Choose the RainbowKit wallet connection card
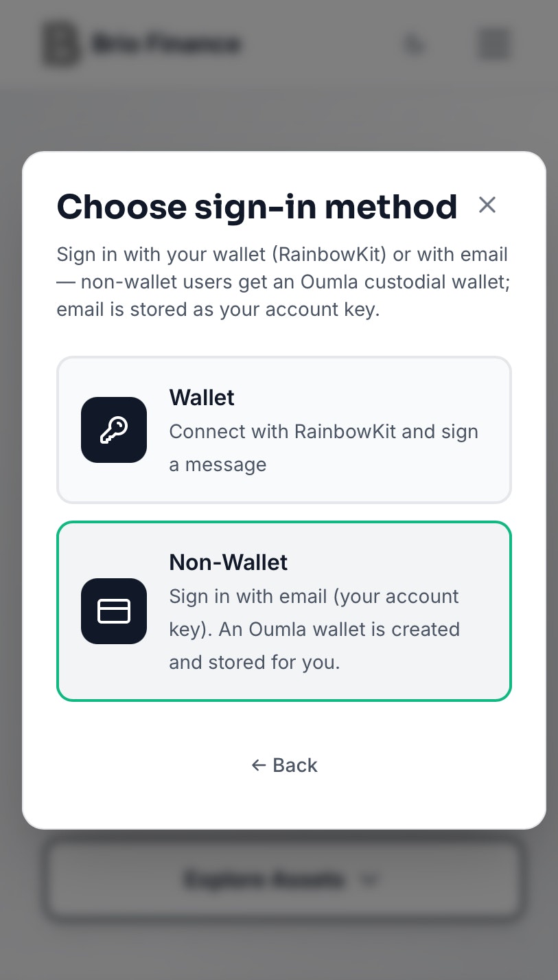558x980 pixels. [283, 430]
